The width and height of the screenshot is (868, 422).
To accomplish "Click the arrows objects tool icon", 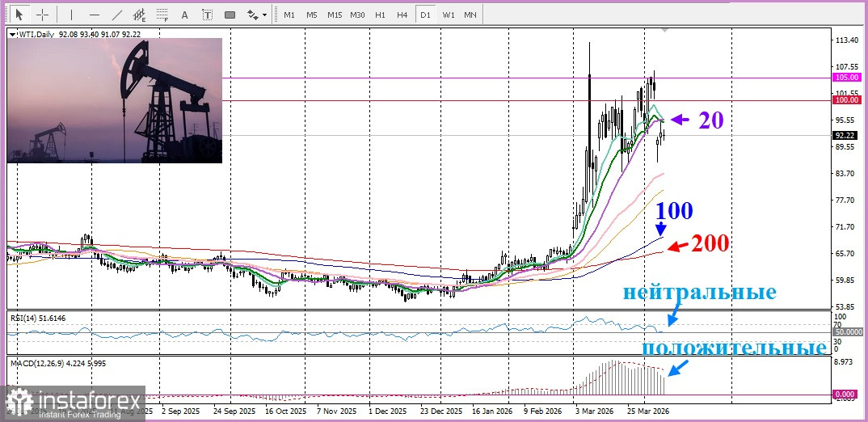I will pos(252,15).
